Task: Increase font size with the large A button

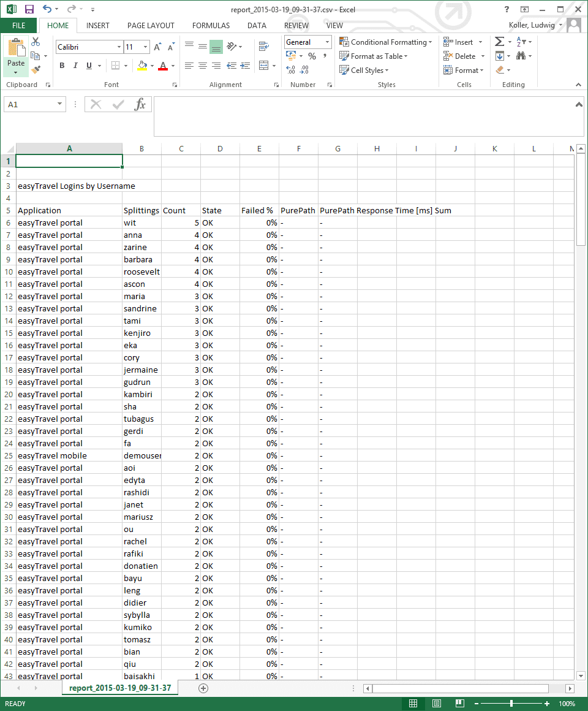Action: (157, 47)
